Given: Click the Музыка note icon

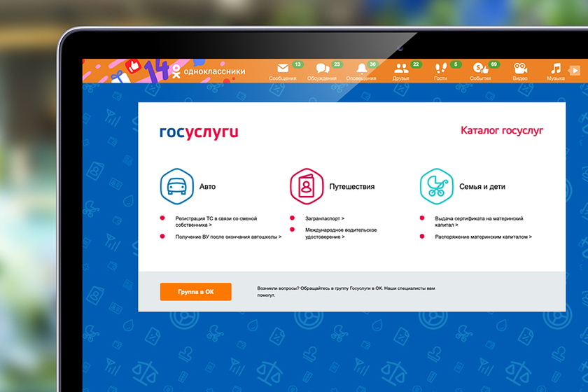Looking at the screenshot, I should [x=556, y=69].
